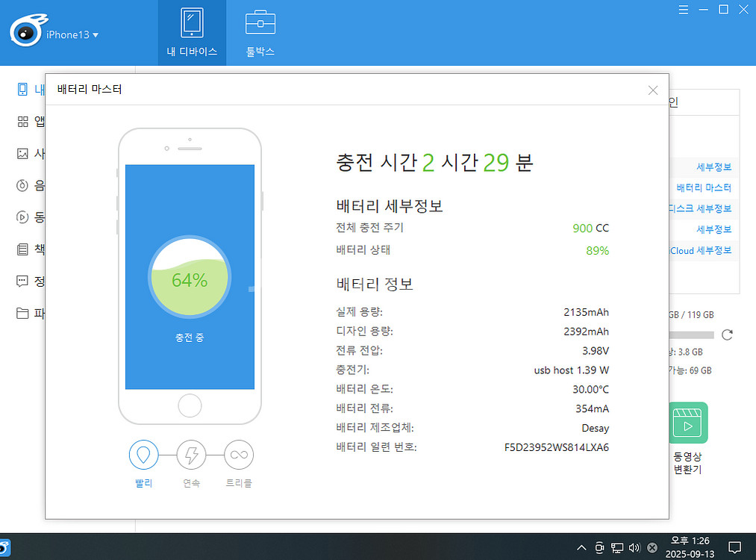
Task: Open the notification center icon in taskbar
Action: click(734, 547)
